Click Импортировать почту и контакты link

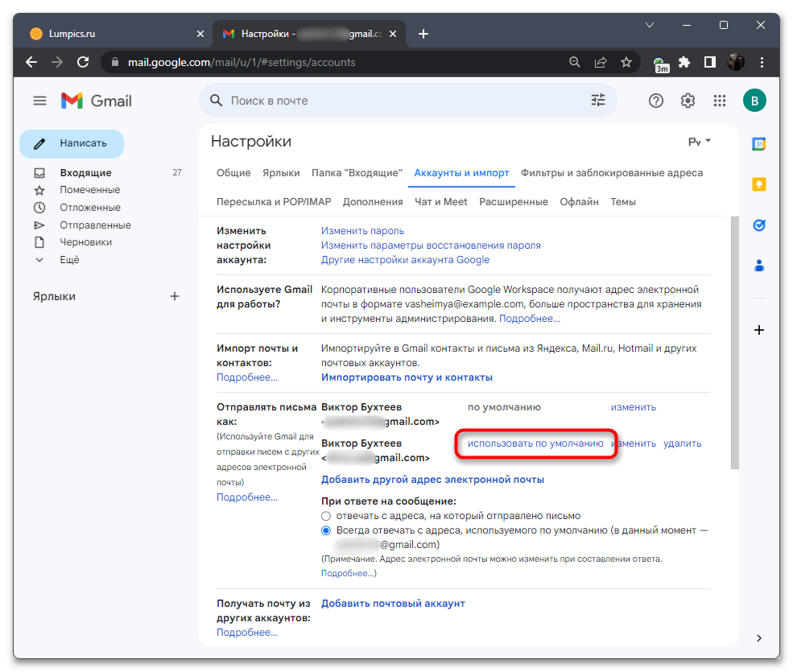click(407, 377)
